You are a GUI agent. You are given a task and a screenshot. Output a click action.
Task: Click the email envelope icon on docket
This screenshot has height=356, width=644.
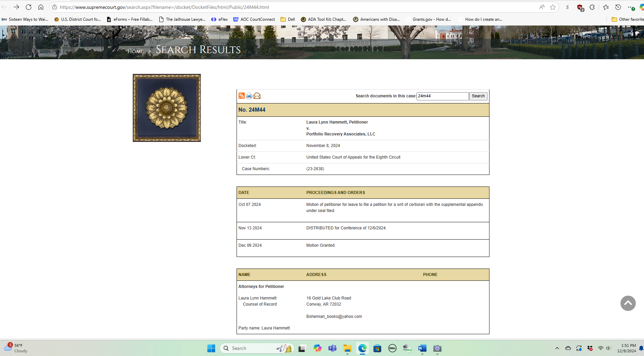257,96
